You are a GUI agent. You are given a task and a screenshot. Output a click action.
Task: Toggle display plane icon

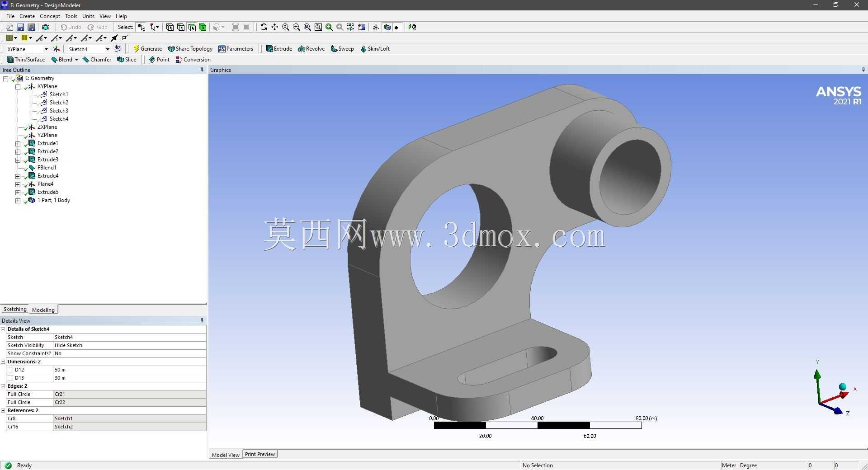(x=376, y=27)
